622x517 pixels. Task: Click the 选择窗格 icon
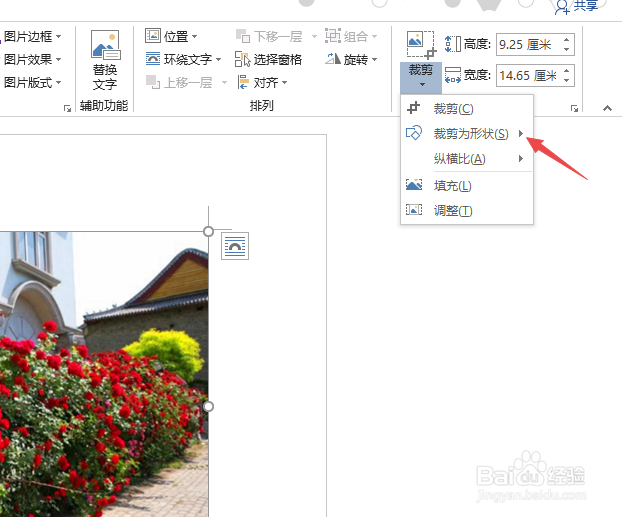[x=242, y=59]
